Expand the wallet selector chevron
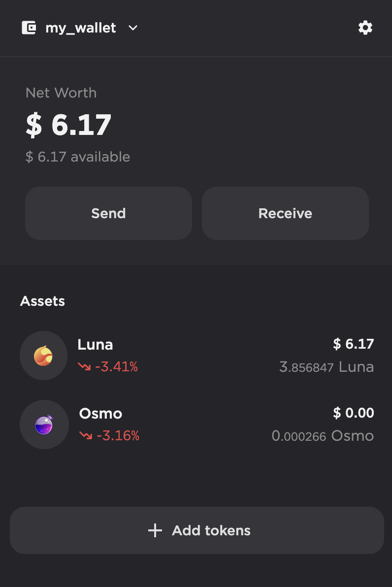The width and height of the screenshot is (392, 587). pyautogui.click(x=132, y=28)
